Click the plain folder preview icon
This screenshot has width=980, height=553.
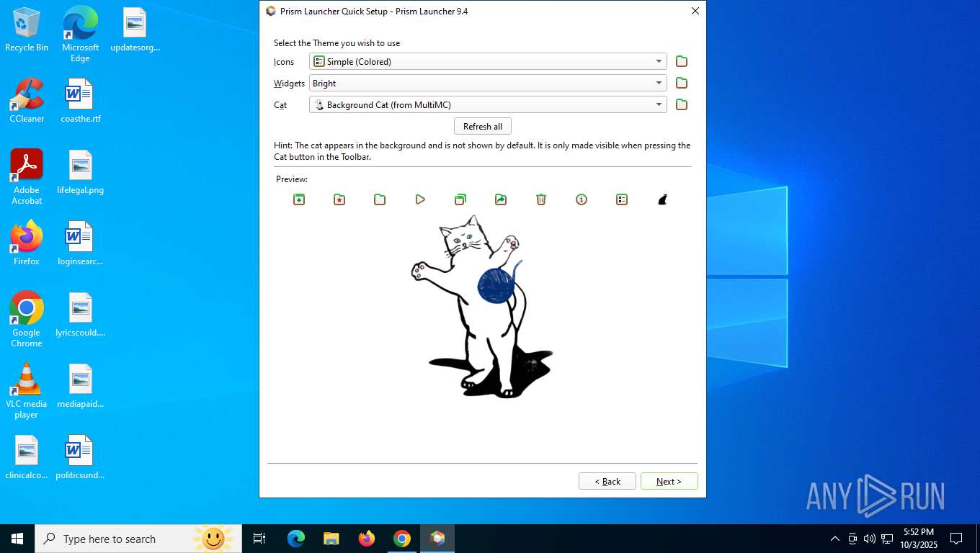click(x=380, y=199)
